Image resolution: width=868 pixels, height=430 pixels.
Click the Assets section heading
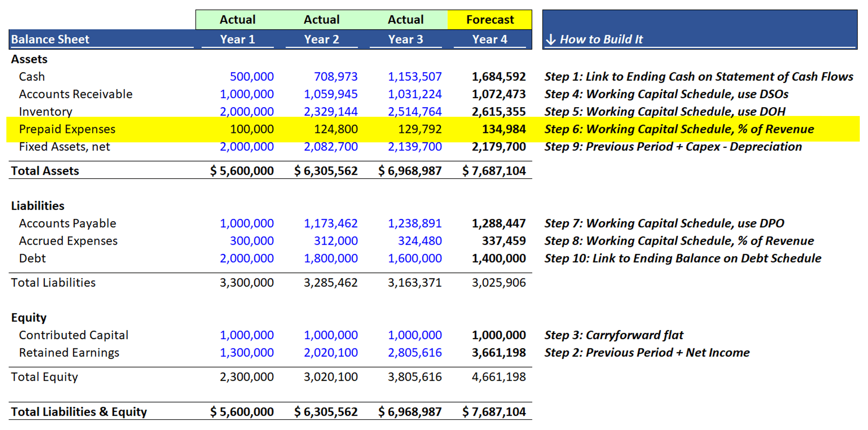pos(29,59)
